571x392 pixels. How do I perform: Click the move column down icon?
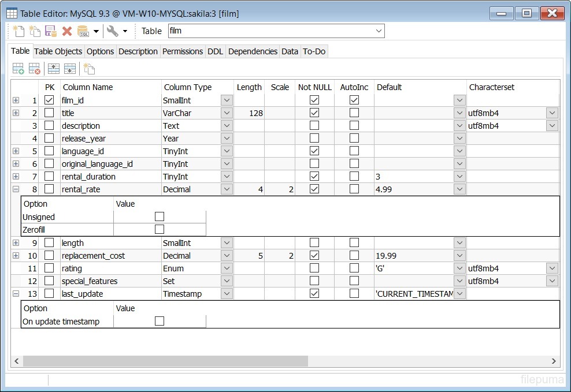pyautogui.click(x=70, y=69)
